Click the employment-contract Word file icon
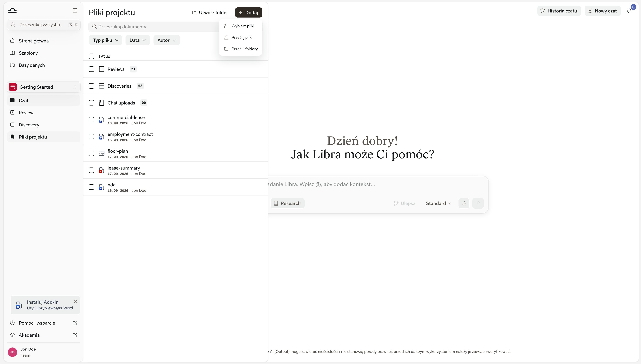The image size is (641, 364). click(101, 136)
